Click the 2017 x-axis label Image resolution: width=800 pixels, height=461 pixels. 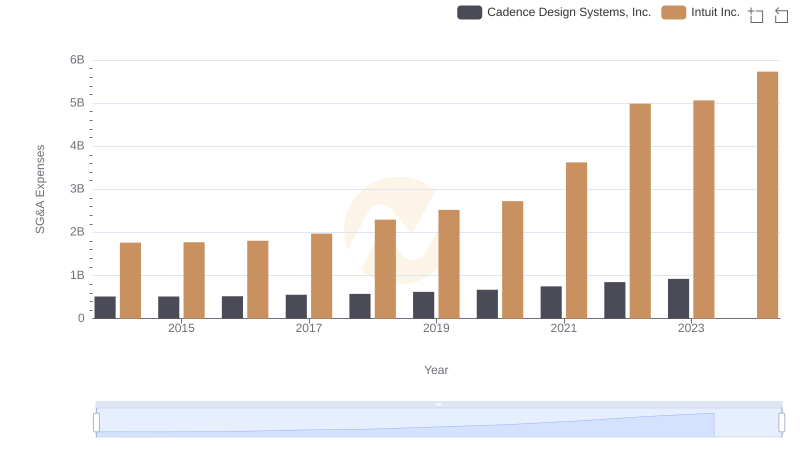309,328
